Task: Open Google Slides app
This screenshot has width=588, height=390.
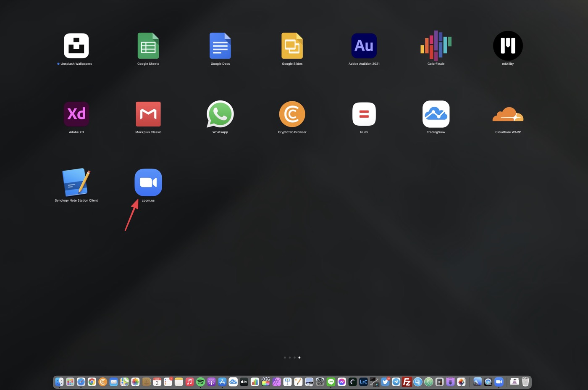Action: coord(292,46)
